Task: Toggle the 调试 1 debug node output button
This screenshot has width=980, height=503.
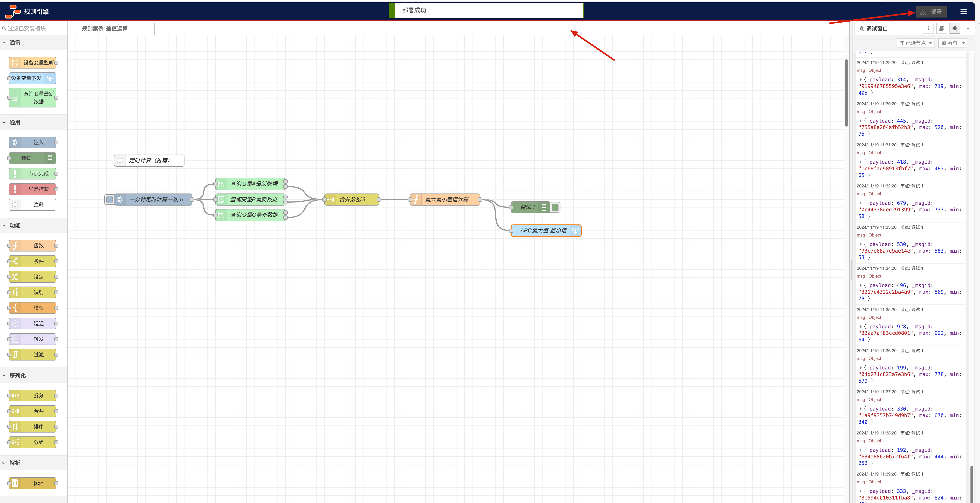Action: (555, 207)
